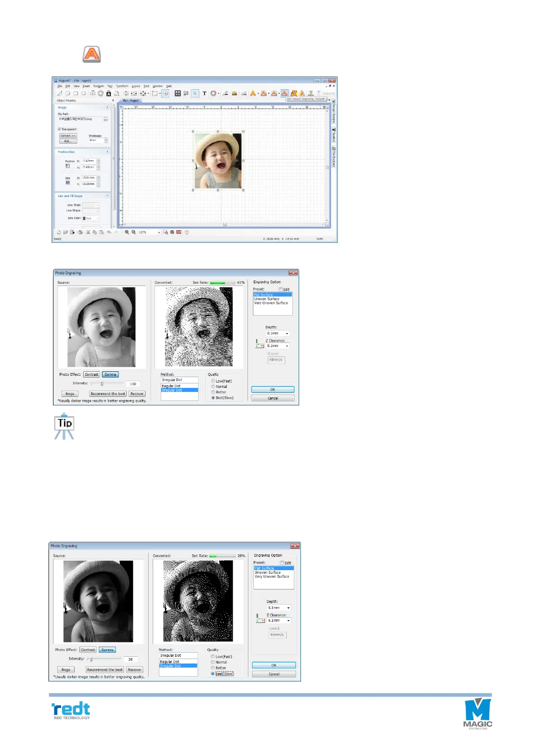Tick the Preset Edit checkbox in 28% dialog
The width and height of the screenshot is (535, 756).
[x=282, y=563]
